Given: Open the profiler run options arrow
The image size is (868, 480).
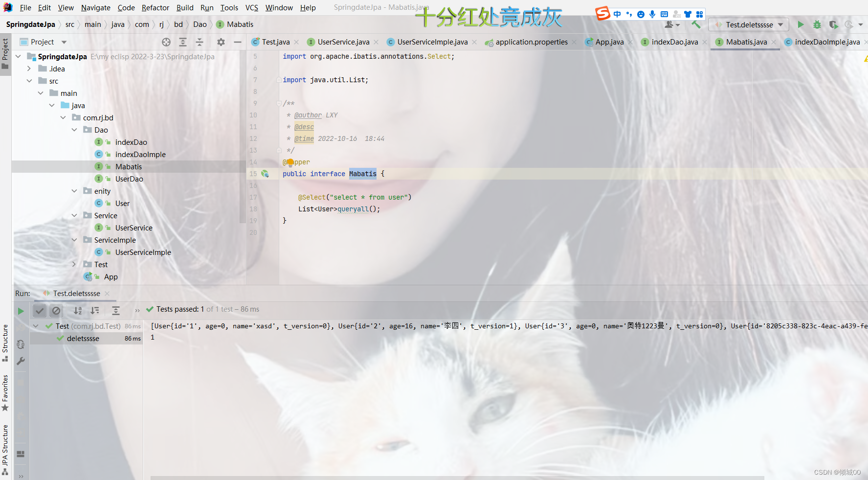Looking at the screenshot, I should (x=861, y=24).
